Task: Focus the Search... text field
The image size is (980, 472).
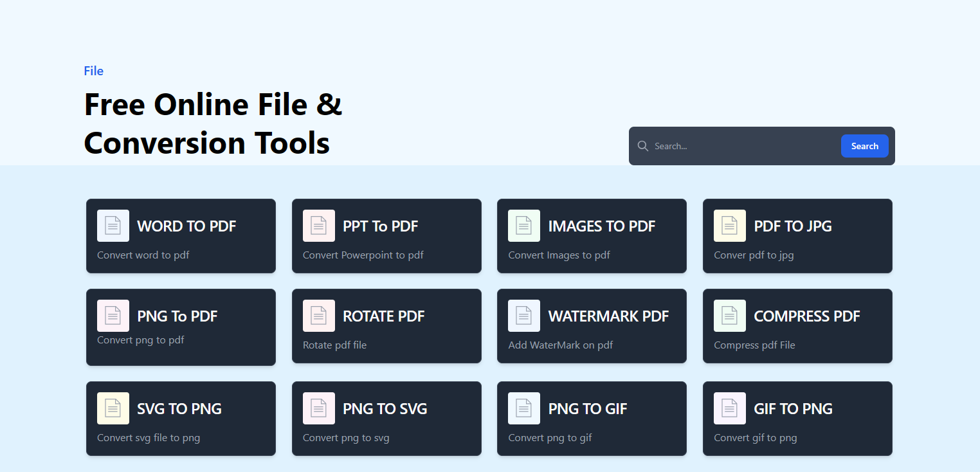Action: coord(745,146)
